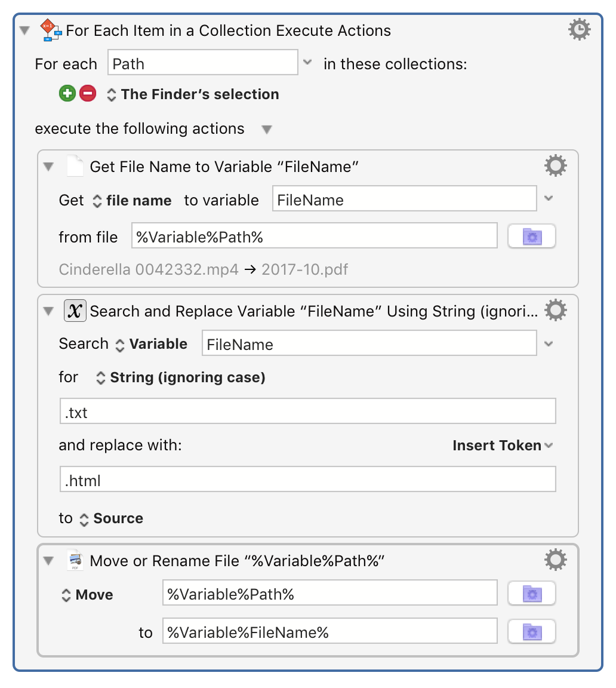Collapse the Get File Name to Variable action
The image size is (616, 688).
click(x=48, y=167)
